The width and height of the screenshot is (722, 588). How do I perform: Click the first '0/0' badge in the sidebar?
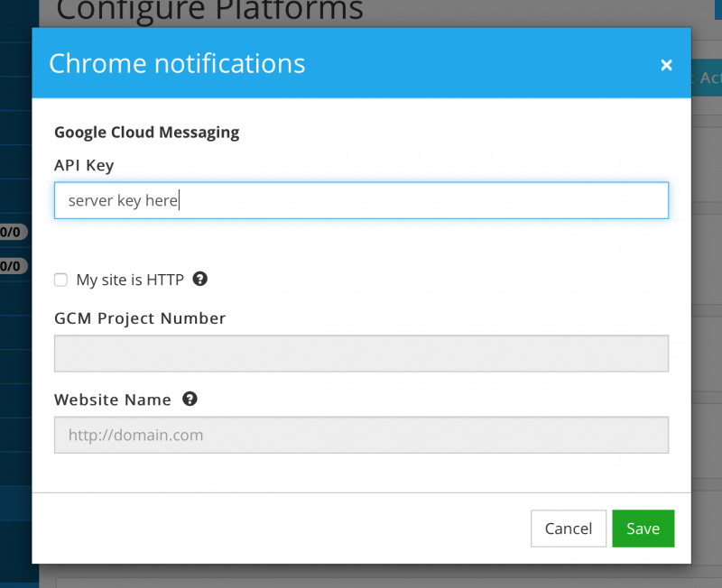[x=11, y=232]
